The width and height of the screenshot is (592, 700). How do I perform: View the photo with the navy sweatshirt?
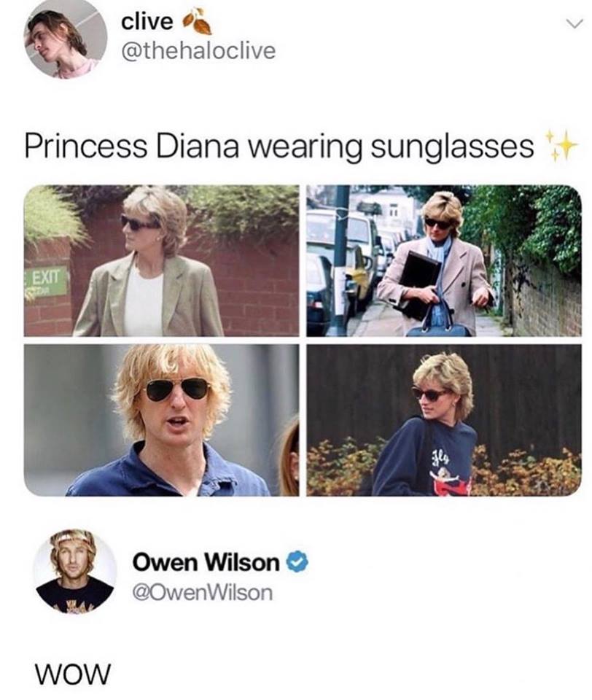tap(444, 420)
